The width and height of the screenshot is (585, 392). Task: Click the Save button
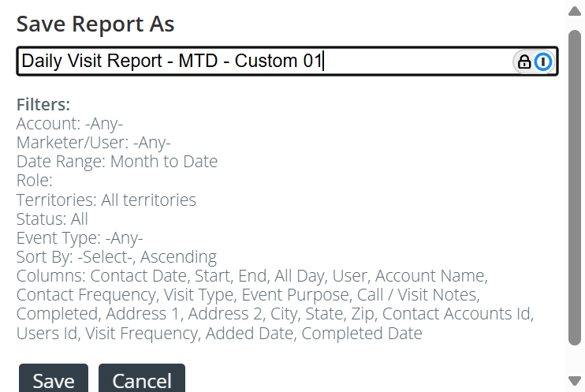pos(54,378)
